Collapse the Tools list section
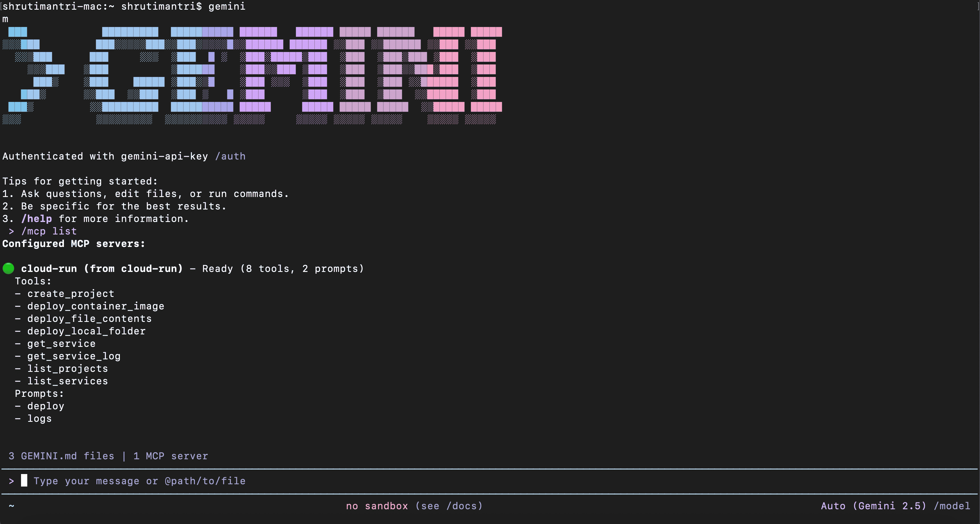Screen dimensions: 980x524 pyautogui.click(x=33, y=281)
